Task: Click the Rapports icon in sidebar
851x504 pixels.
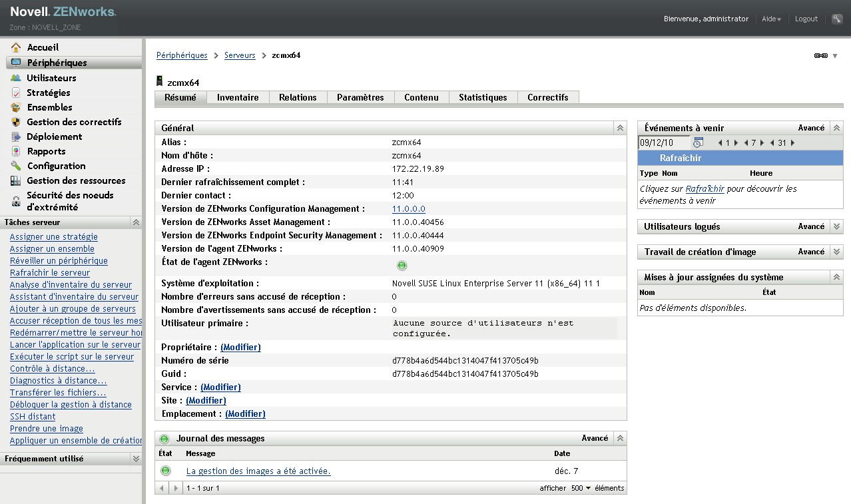Action: (16, 151)
